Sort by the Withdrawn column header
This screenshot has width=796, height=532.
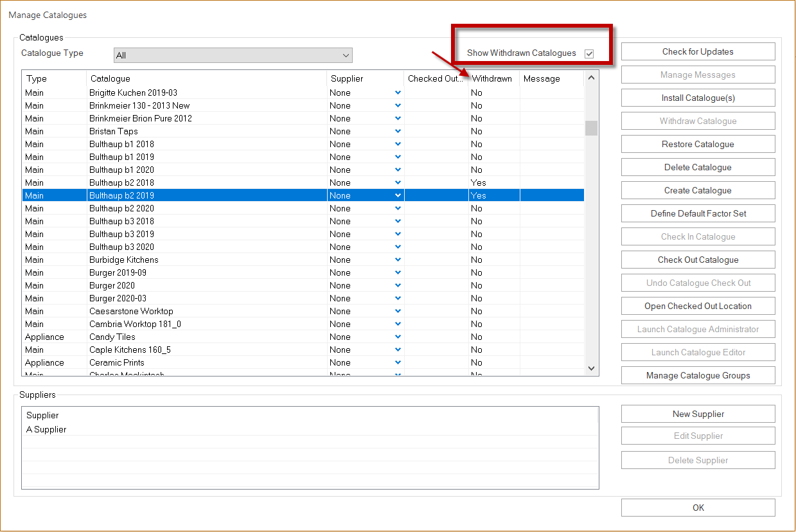pos(493,78)
